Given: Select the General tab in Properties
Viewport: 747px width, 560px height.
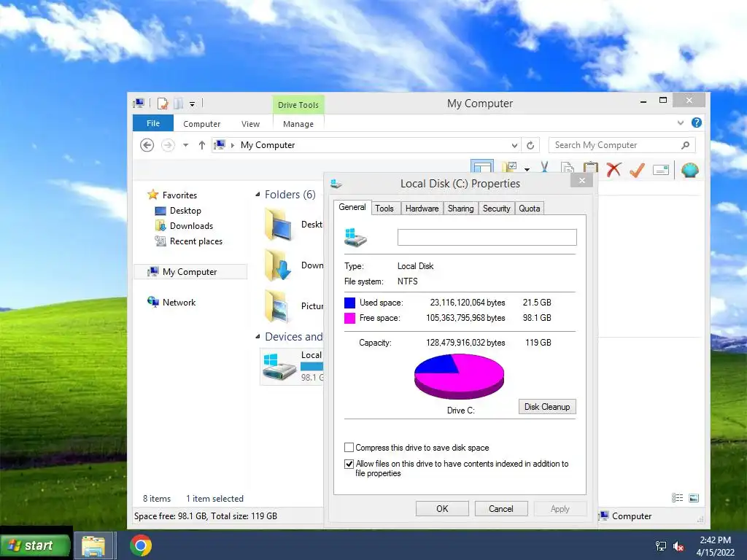Looking at the screenshot, I should coord(352,207).
